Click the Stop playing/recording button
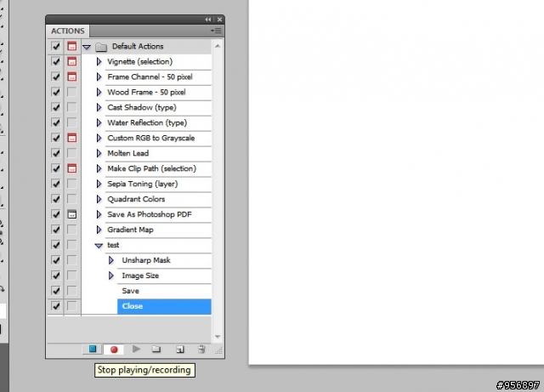Image resolution: width=544 pixels, height=392 pixels. [93, 349]
